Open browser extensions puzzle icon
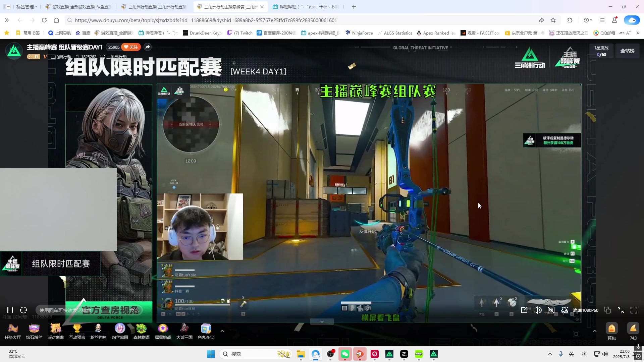This screenshot has width=644, height=362. [x=570, y=20]
